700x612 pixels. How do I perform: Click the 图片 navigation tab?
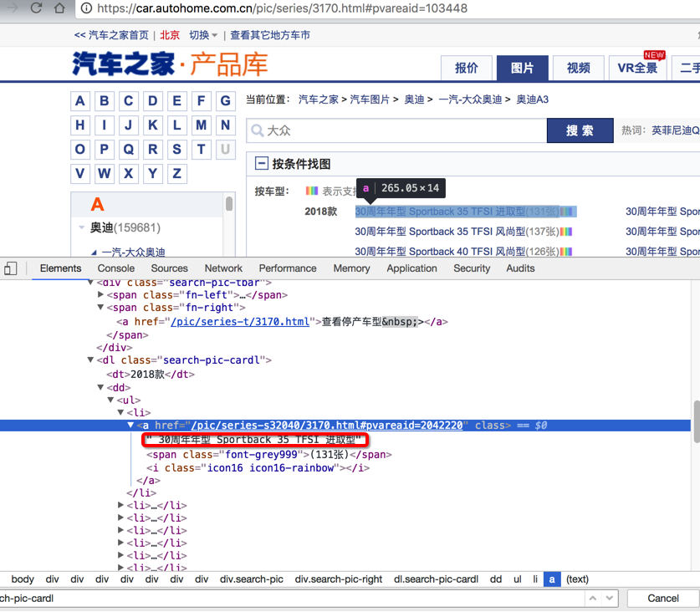click(523, 68)
